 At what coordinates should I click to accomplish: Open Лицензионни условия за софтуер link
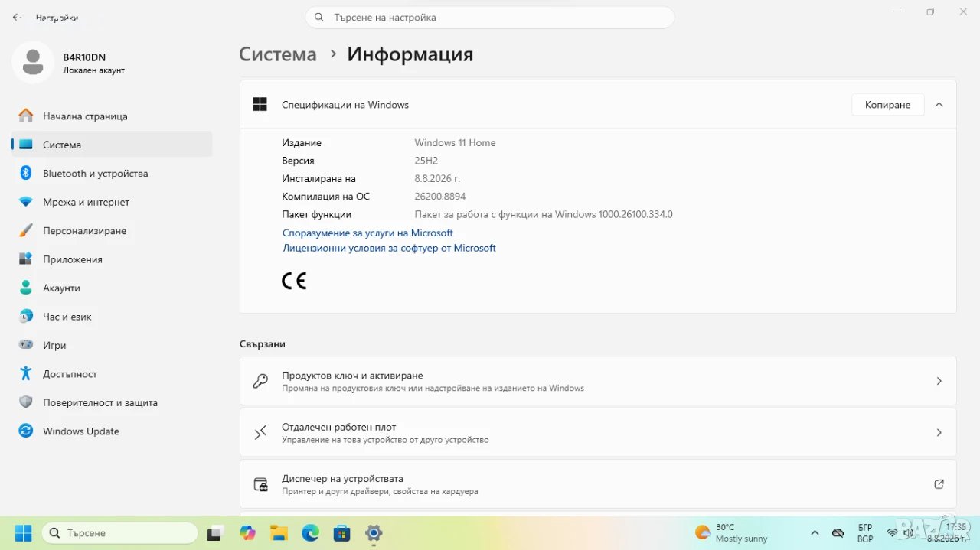[389, 249]
